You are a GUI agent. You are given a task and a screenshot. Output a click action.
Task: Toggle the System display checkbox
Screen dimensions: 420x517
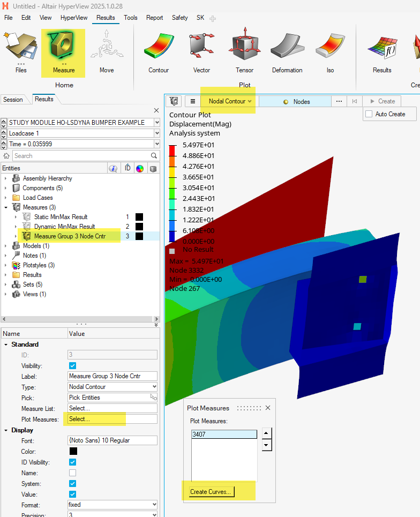72,483
